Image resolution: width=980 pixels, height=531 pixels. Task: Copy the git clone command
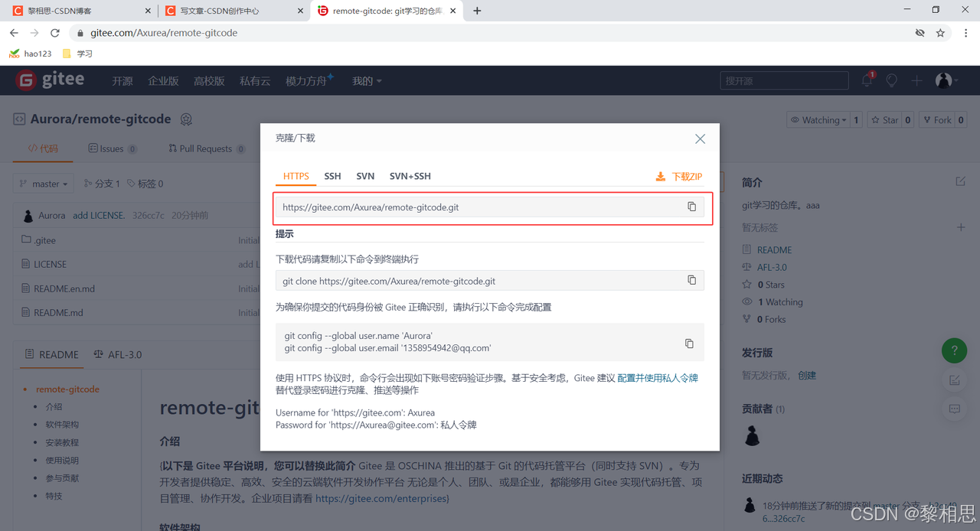(x=691, y=281)
